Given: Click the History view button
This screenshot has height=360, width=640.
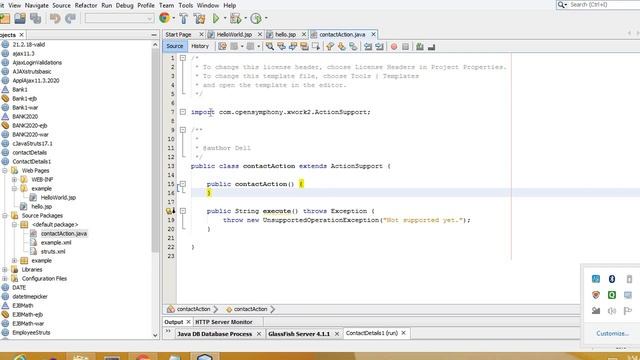Looking at the screenshot, I should pyautogui.click(x=200, y=46).
